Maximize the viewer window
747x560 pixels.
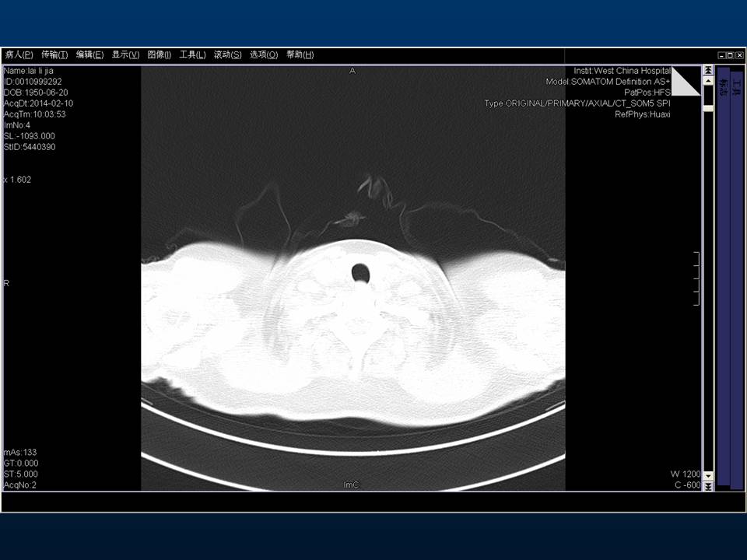(x=730, y=55)
